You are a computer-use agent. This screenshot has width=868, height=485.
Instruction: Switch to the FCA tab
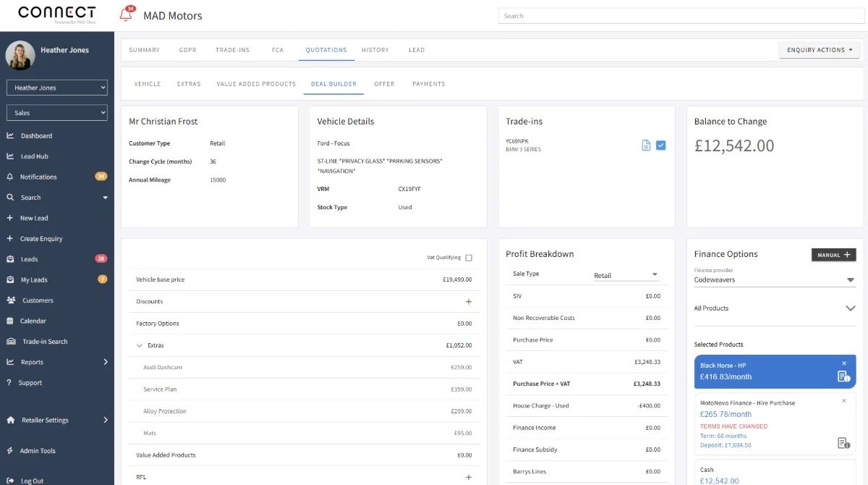point(278,50)
